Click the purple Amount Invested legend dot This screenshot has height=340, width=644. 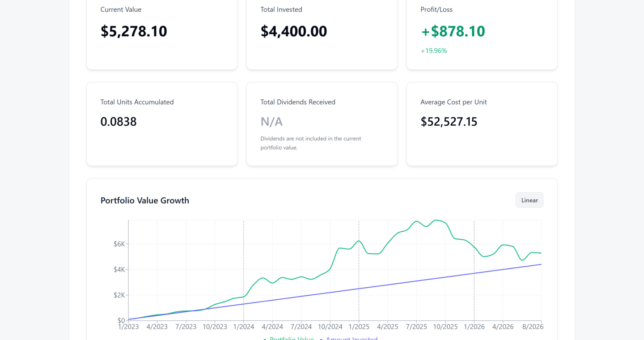click(x=322, y=339)
